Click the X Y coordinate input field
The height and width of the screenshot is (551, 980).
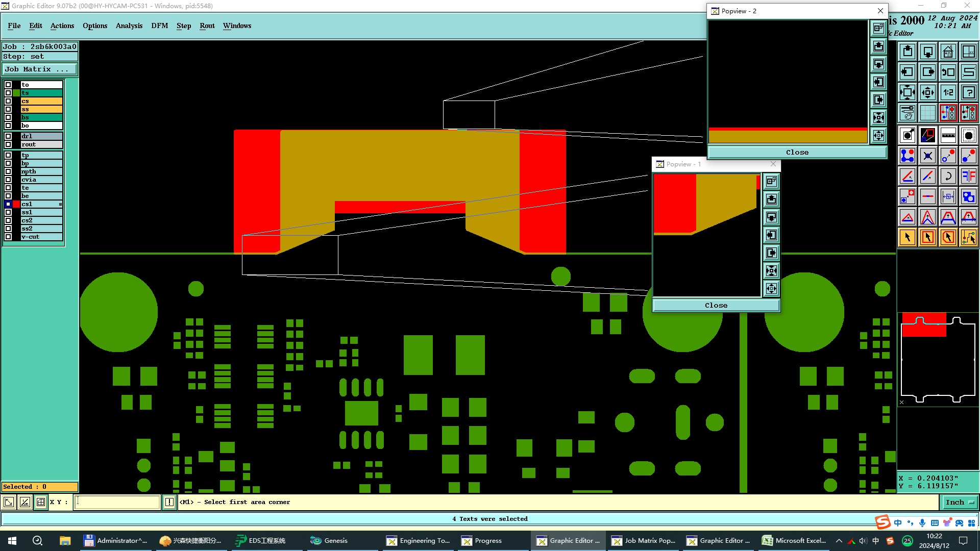click(117, 502)
